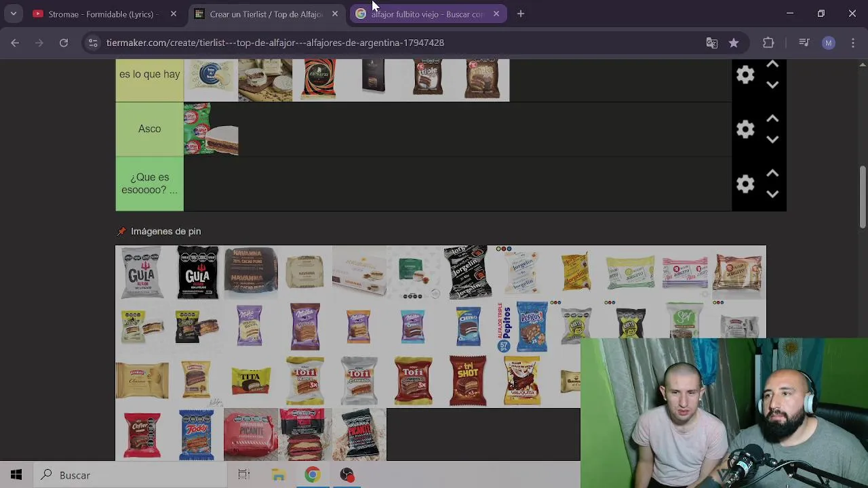Open settings gear for '¿Que es esooooo?' row
Screen dimensions: 868x488
(x=745, y=184)
